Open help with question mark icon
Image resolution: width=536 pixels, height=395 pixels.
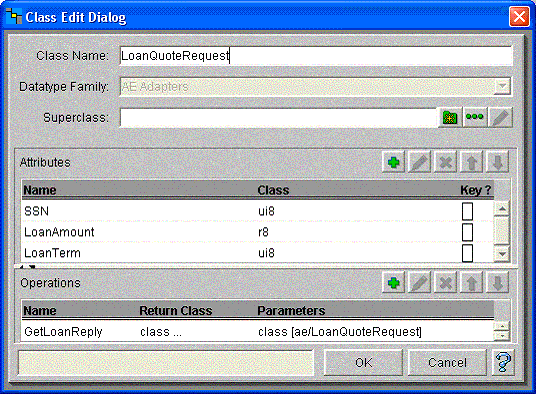click(503, 362)
